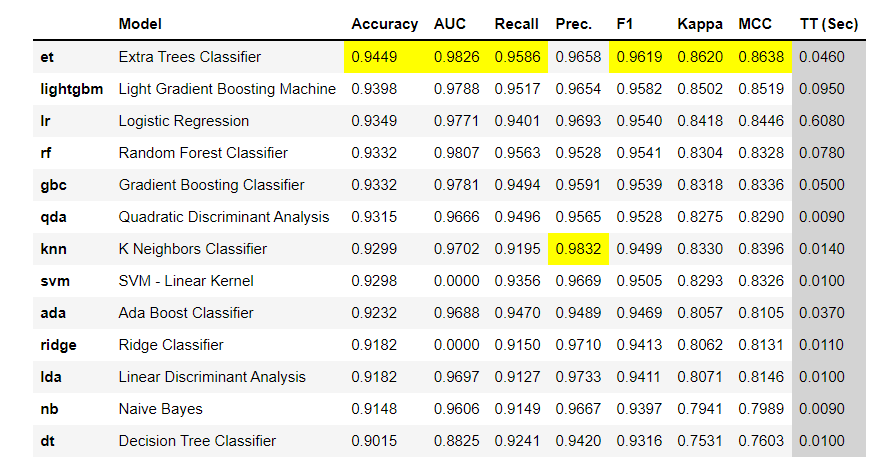
Task: Click the dt row index
Action: point(47,441)
